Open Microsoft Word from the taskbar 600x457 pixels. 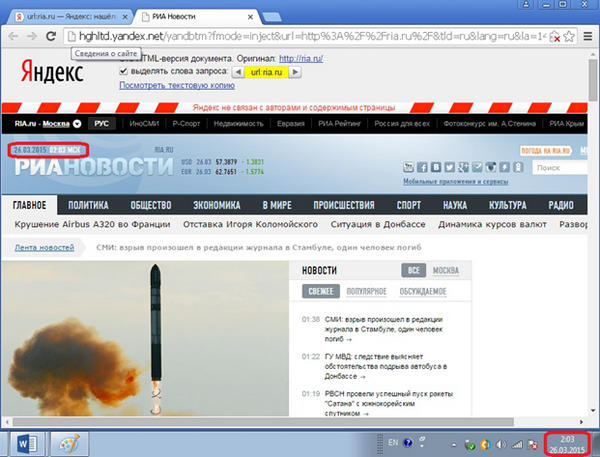pos(28,444)
